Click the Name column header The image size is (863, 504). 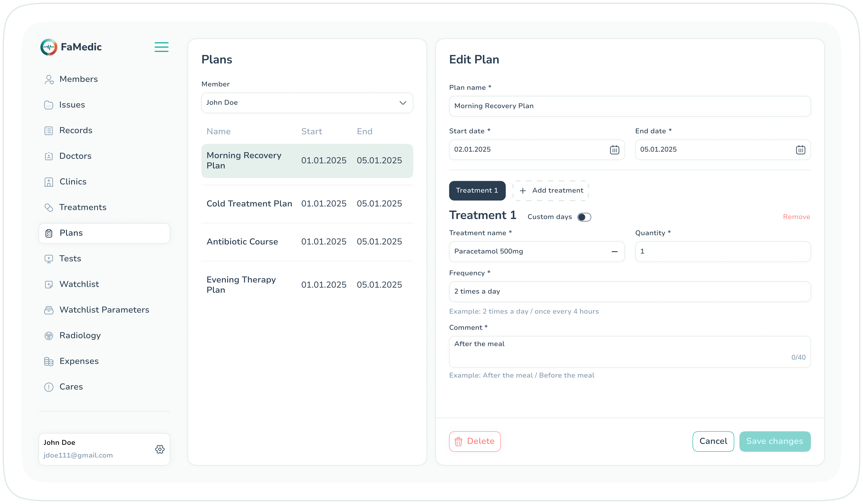pyautogui.click(x=219, y=132)
